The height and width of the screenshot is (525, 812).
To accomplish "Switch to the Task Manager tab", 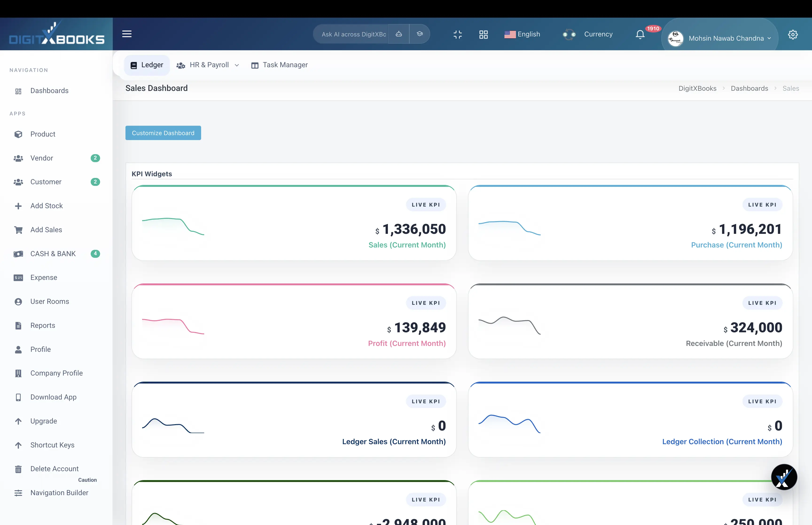I will coord(279,65).
